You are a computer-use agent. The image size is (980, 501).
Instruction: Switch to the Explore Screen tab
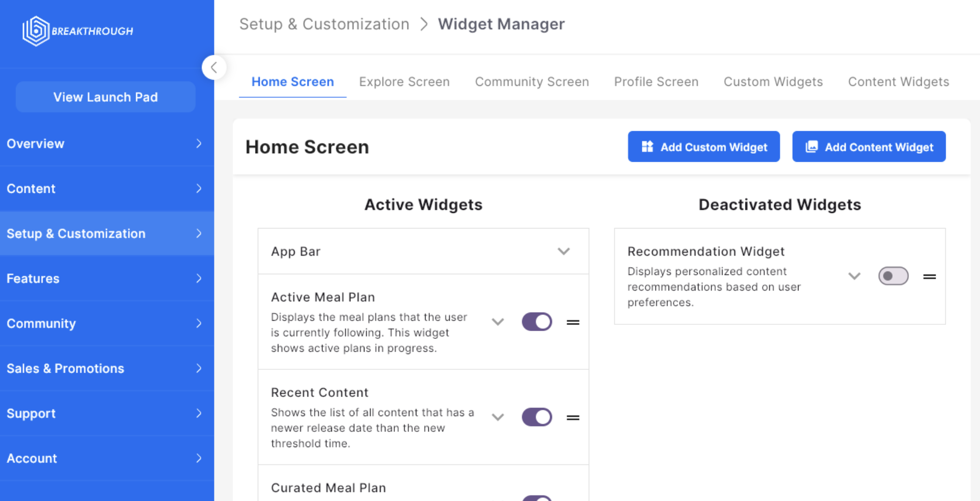(404, 82)
